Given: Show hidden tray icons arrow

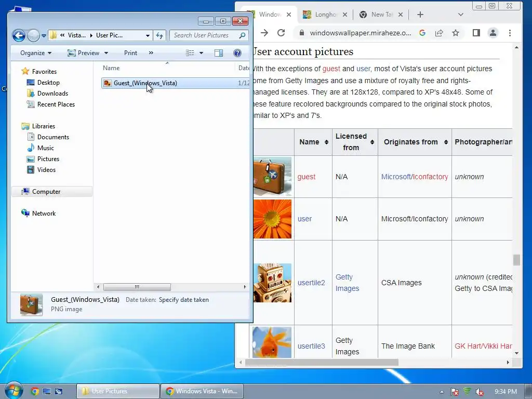Looking at the screenshot, I should (442, 392).
